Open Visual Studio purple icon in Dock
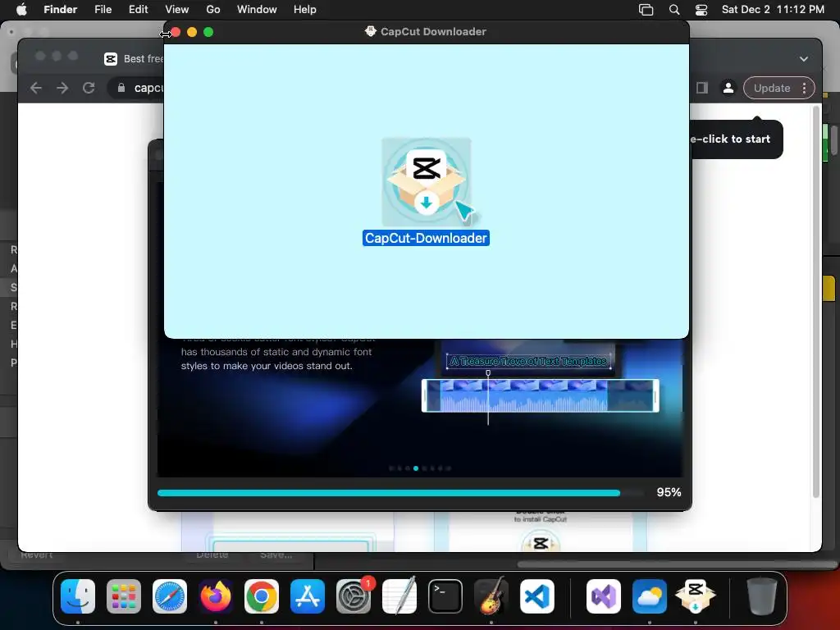The height and width of the screenshot is (630, 840). click(604, 596)
